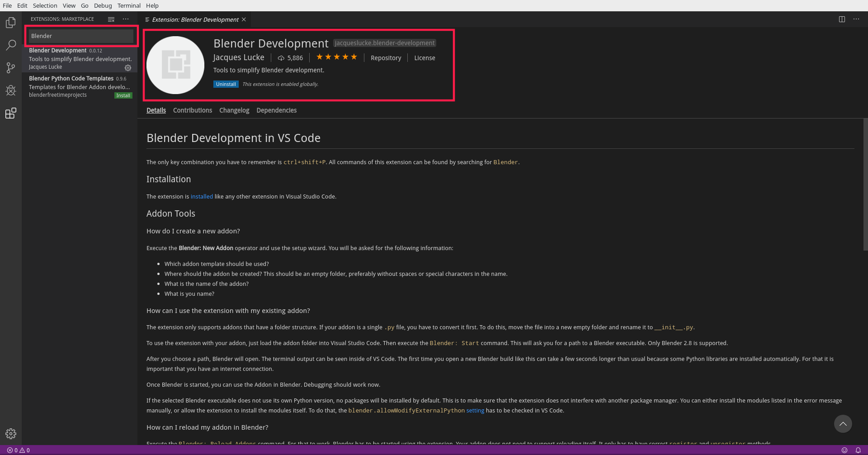Open the Selection menu

click(45, 5)
